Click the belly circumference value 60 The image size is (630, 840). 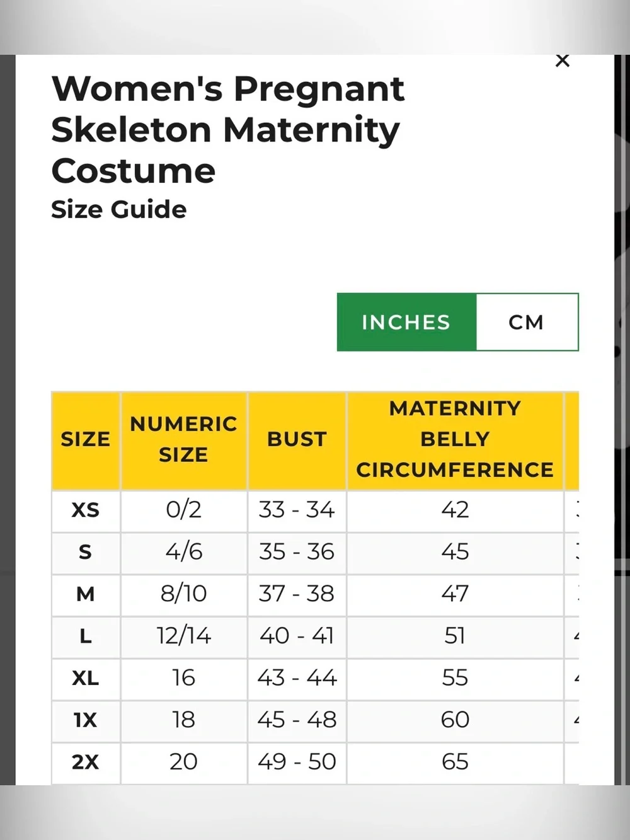455,720
